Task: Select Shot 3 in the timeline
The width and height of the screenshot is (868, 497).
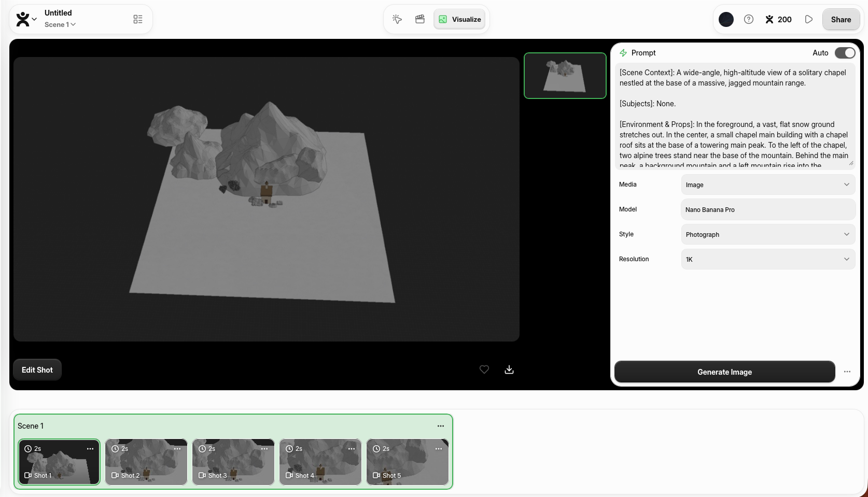Action: pyautogui.click(x=233, y=462)
